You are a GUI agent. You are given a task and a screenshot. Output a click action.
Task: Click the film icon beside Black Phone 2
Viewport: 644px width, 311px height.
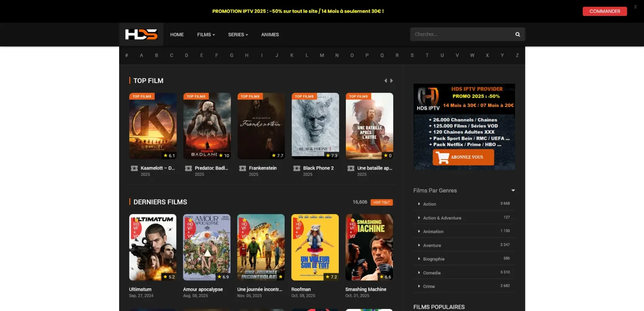[x=296, y=168]
